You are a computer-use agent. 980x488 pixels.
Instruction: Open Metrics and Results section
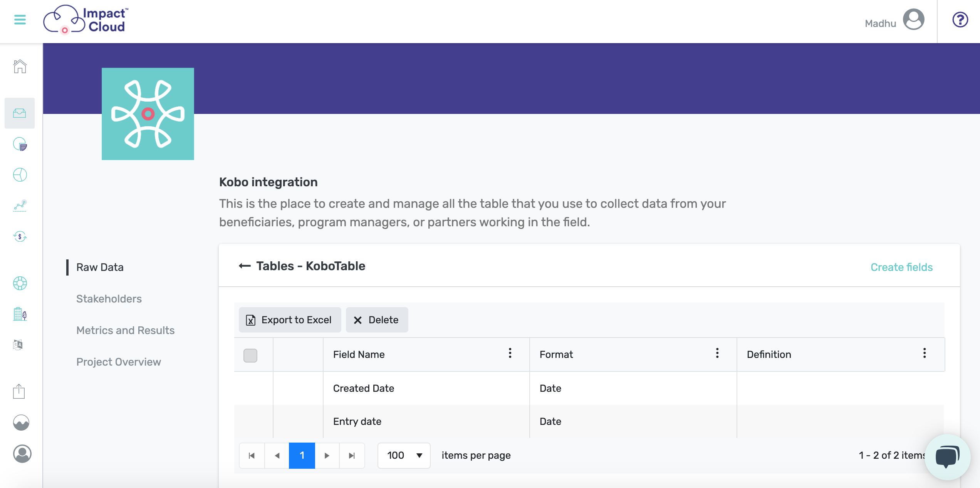[125, 331]
